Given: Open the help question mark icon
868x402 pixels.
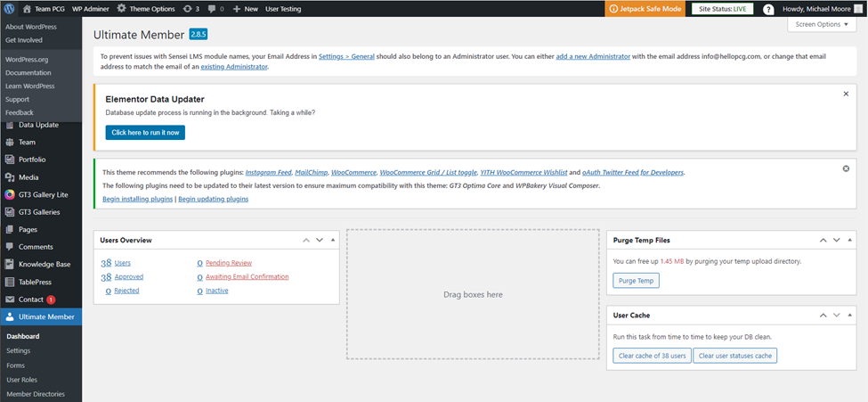Looking at the screenshot, I should (x=768, y=9).
